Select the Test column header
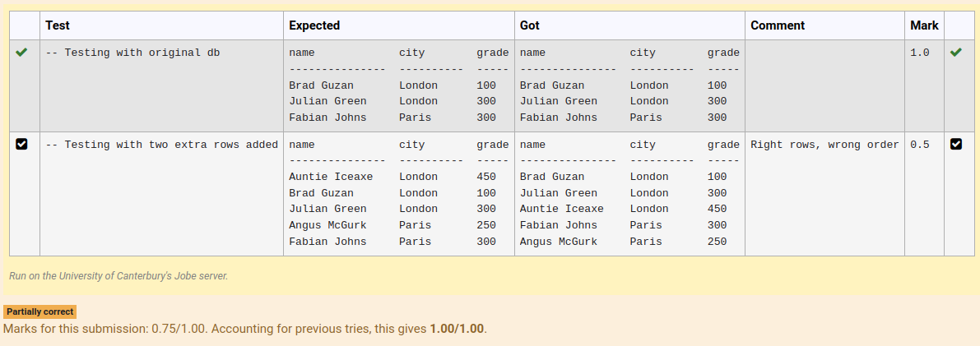 pos(58,25)
